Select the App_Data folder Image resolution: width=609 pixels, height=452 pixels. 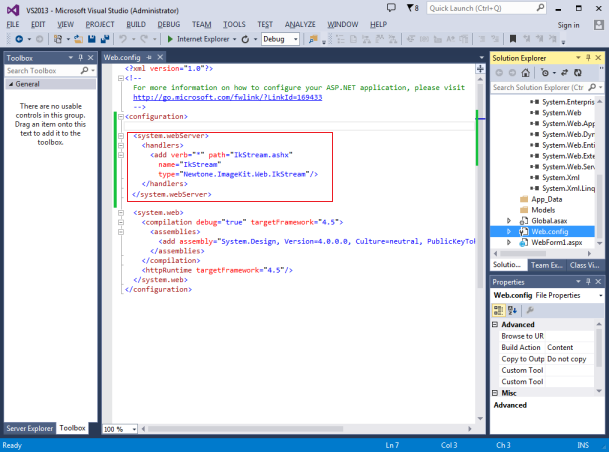pyautogui.click(x=546, y=199)
